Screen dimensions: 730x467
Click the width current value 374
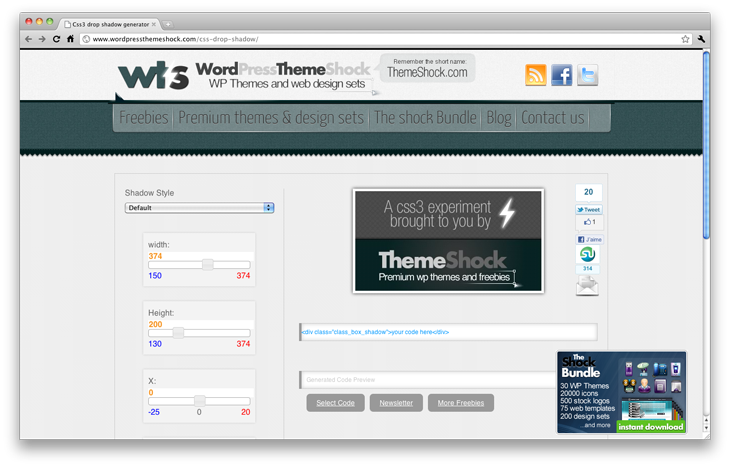point(155,256)
